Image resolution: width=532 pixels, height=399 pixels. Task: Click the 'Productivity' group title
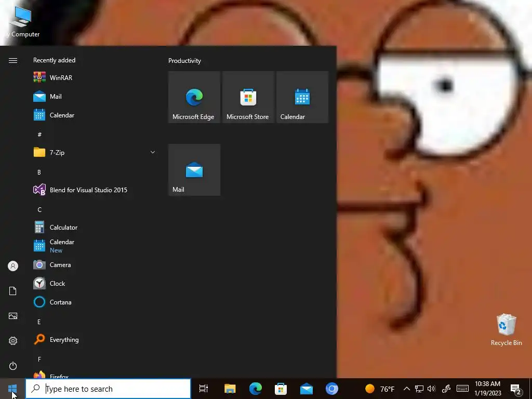[184, 61]
